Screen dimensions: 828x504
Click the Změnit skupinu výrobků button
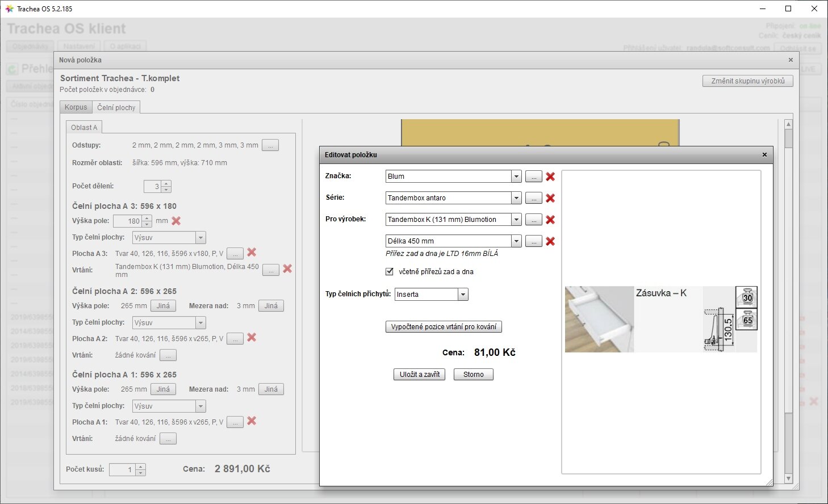(747, 81)
